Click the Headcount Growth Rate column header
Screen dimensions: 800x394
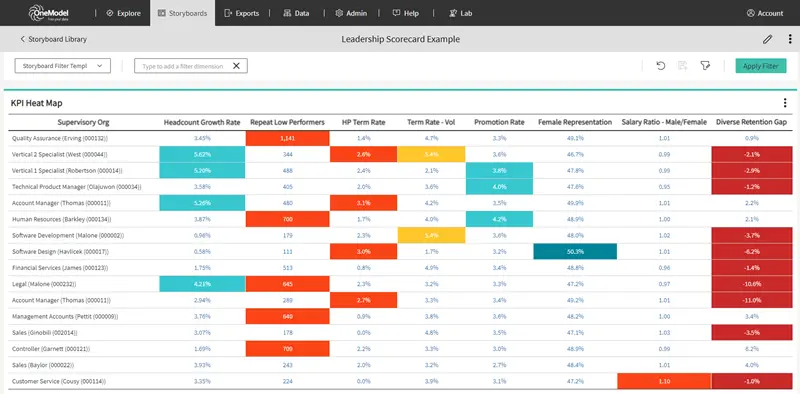202,122
